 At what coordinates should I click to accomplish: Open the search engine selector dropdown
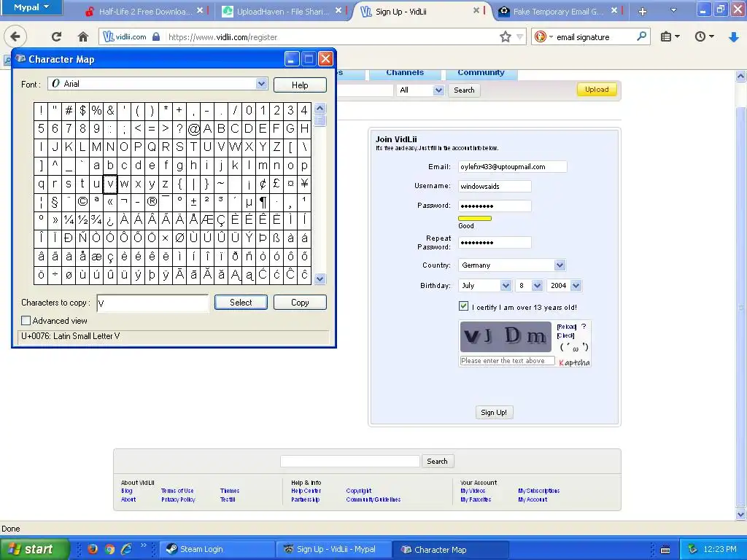[543, 36]
